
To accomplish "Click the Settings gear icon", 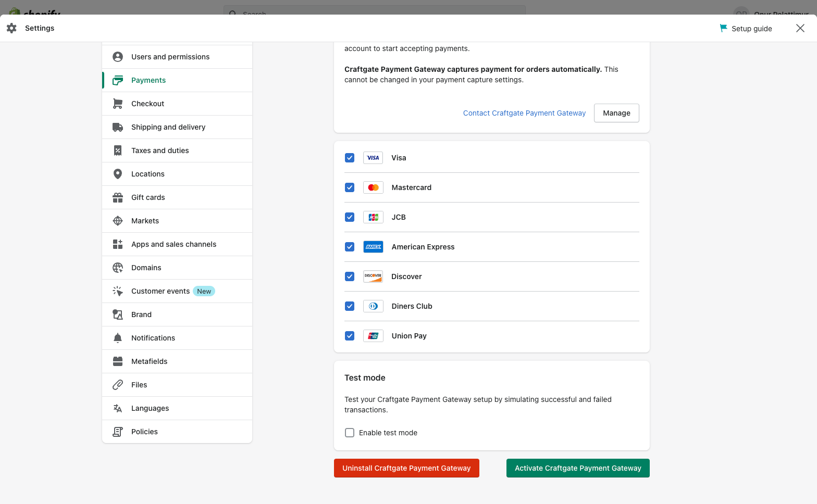I will click(x=11, y=28).
